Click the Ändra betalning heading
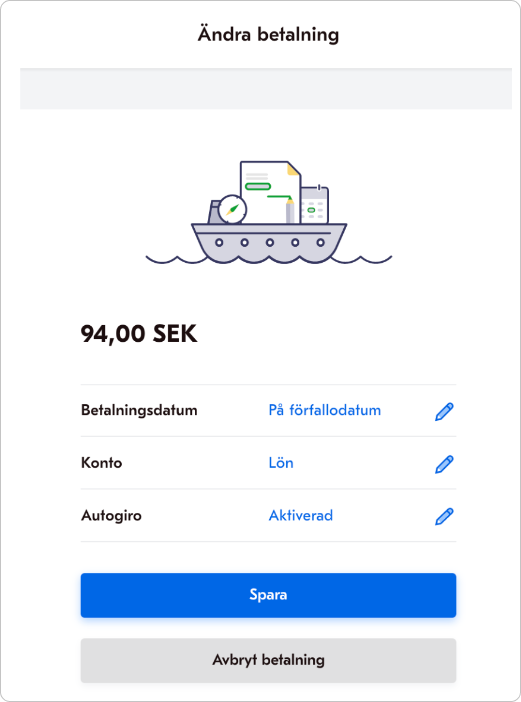This screenshot has height=702, width=521. click(x=269, y=34)
